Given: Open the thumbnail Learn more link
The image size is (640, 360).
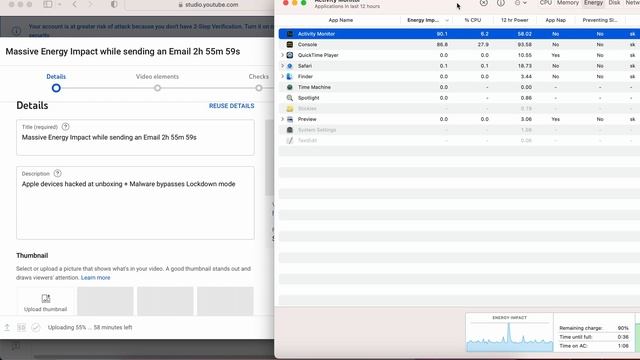Looking at the screenshot, I should point(96,278).
